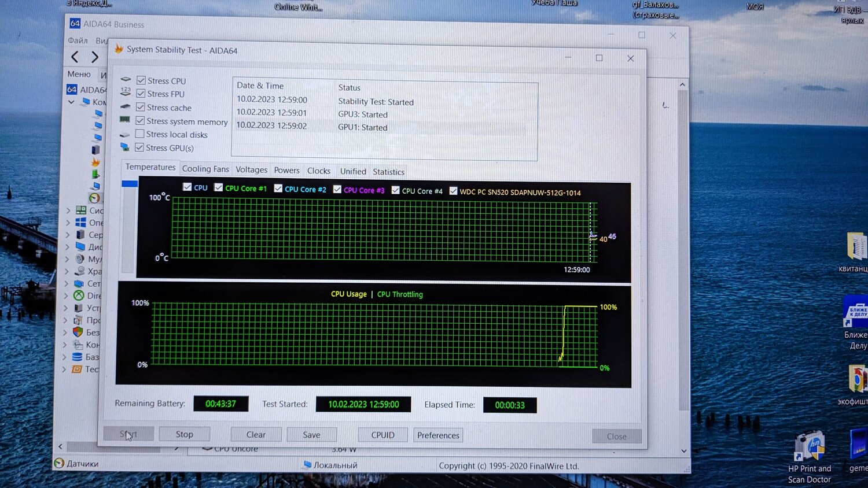Expand the Сис tree node

coord(68,210)
